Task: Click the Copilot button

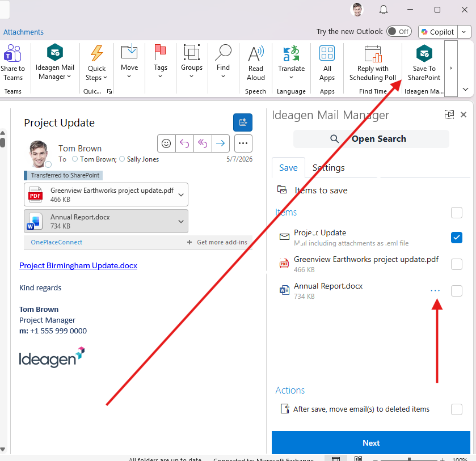Action: 438,32
